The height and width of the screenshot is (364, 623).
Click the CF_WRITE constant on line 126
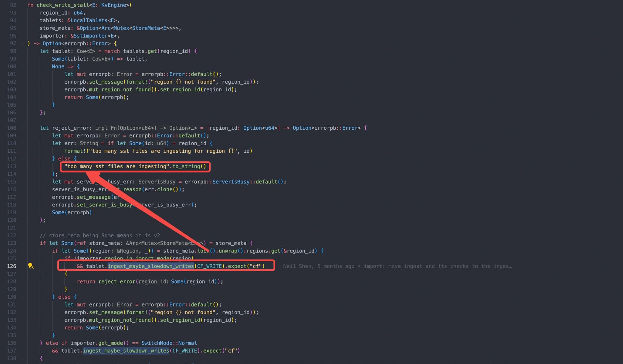(209, 266)
